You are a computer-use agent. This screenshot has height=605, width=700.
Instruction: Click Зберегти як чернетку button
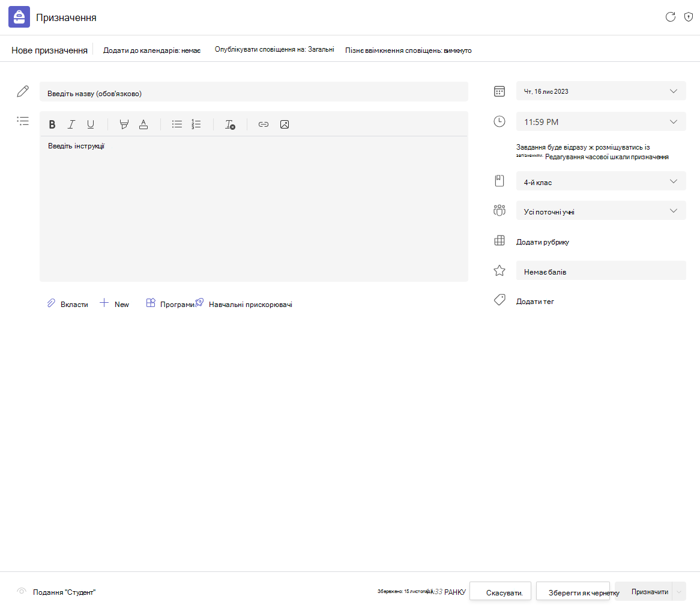click(x=573, y=592)
